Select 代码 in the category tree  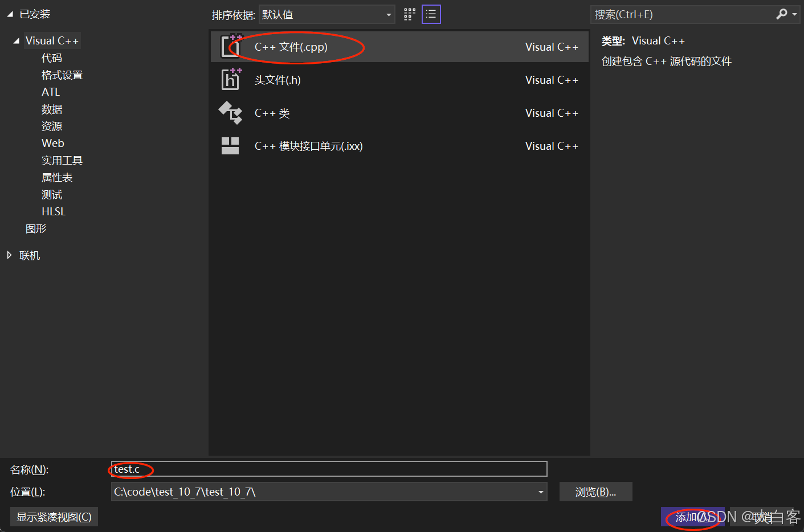click(x=52, y=58)
